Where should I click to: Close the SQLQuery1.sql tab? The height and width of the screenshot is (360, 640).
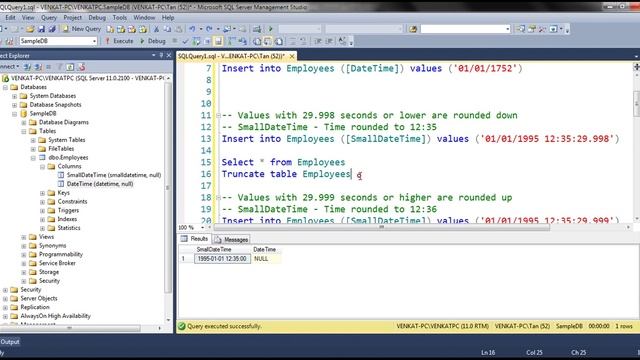point(292,56)
